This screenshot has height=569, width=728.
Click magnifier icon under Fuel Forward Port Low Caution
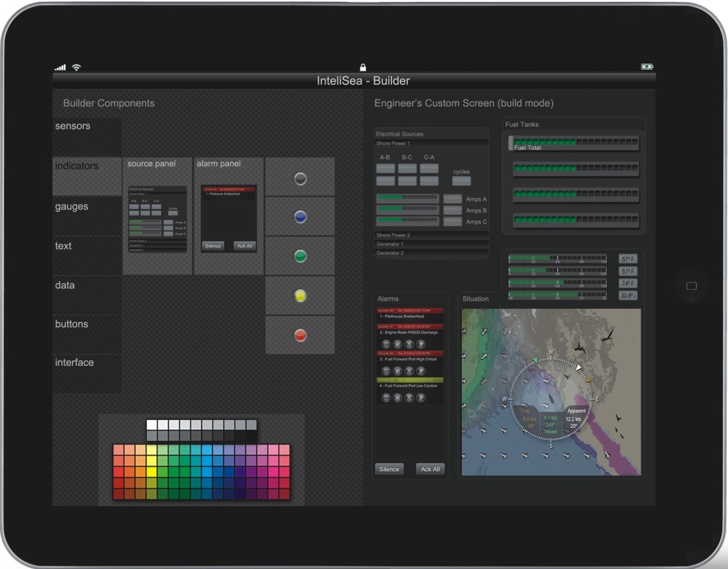(x=421, y=398)
